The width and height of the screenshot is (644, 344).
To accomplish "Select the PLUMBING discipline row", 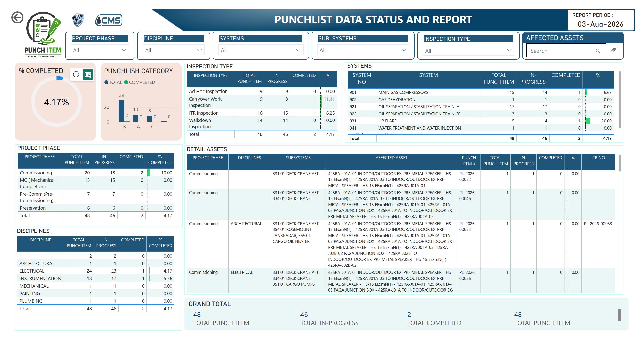I will point(96,301).
